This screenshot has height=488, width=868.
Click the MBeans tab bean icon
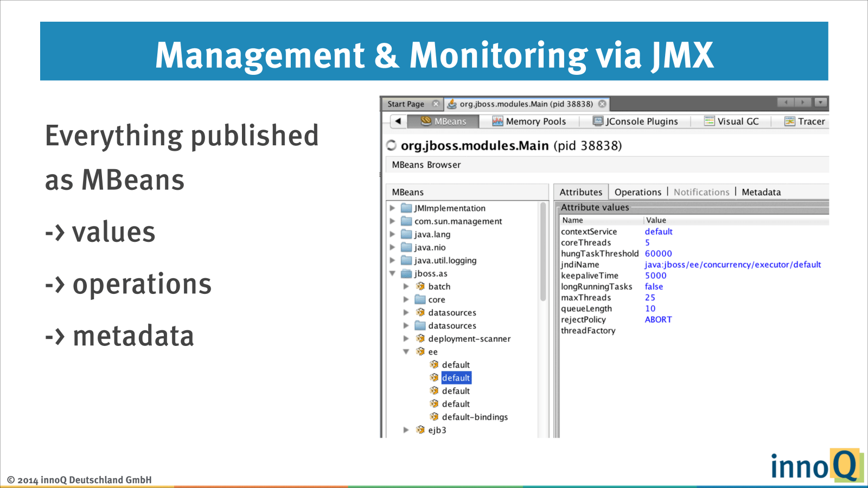(426, 121)
